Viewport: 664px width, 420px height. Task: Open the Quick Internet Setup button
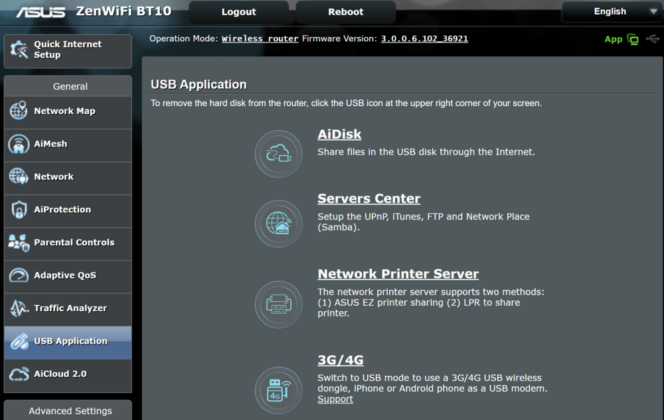pos(68,50)
